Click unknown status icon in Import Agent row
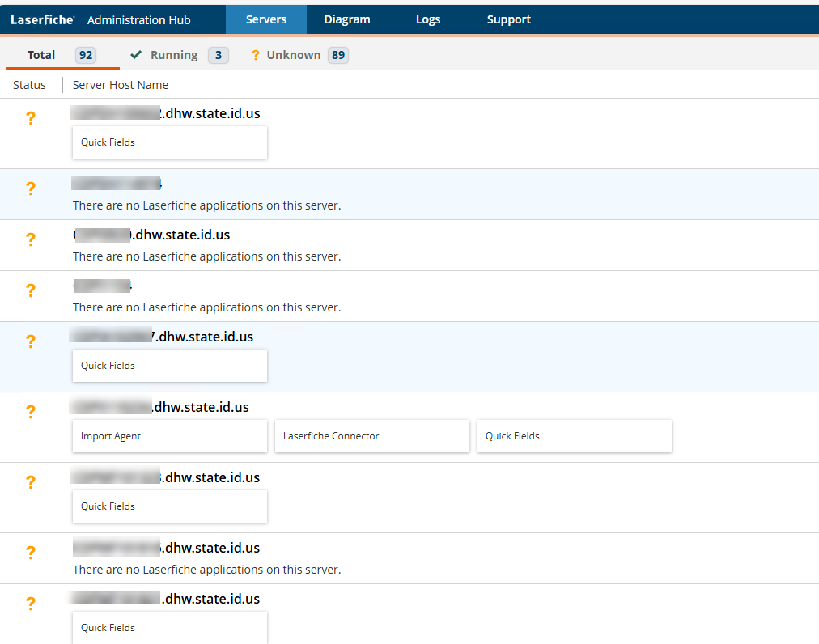The image size is (819, 644). coord(31,412)
